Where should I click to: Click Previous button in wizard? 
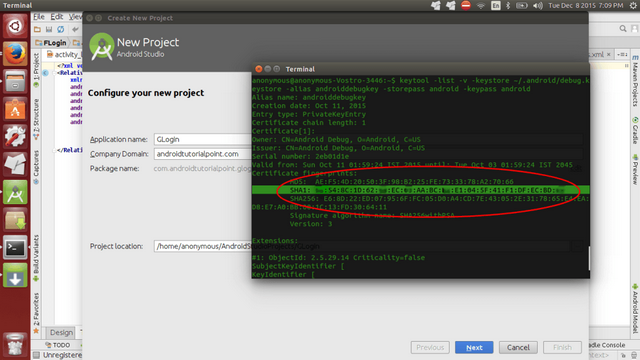click(x=430, y=347)
